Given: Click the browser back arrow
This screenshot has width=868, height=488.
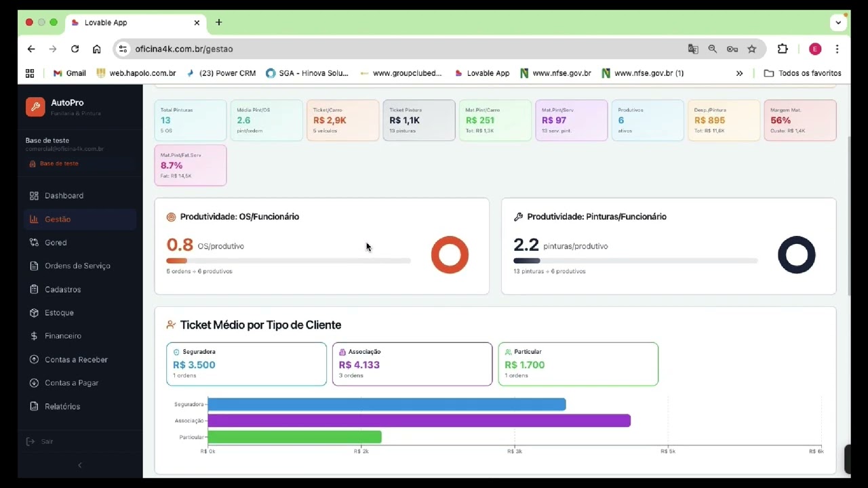Looking at the screenshot, I should (31, 49).
